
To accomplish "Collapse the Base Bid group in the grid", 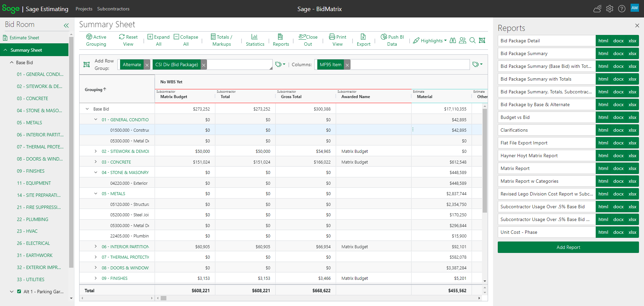I will [87, 108].
